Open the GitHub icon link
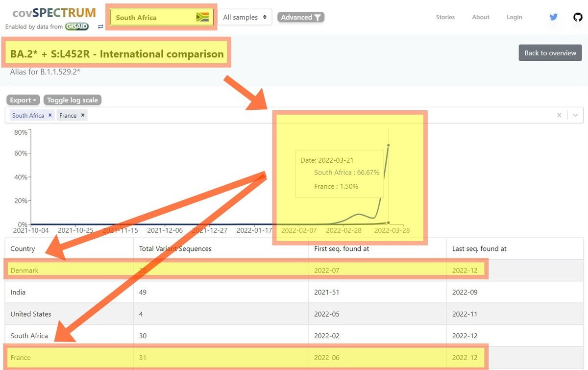This screenshot has width=588, height=370. pyautogui.click(x=578, y=17)
